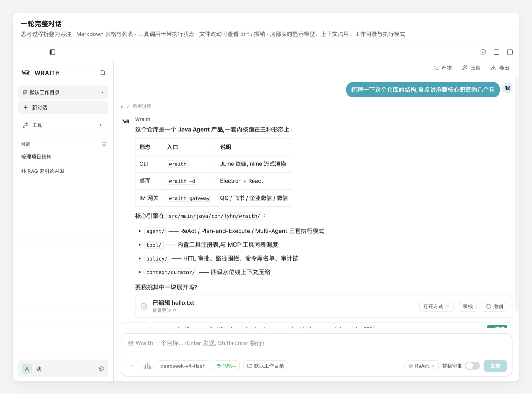Open settings gear in user panel
The height and width of the screenshot is (394, 532).
pyautogui.click(x=101, y=369)
